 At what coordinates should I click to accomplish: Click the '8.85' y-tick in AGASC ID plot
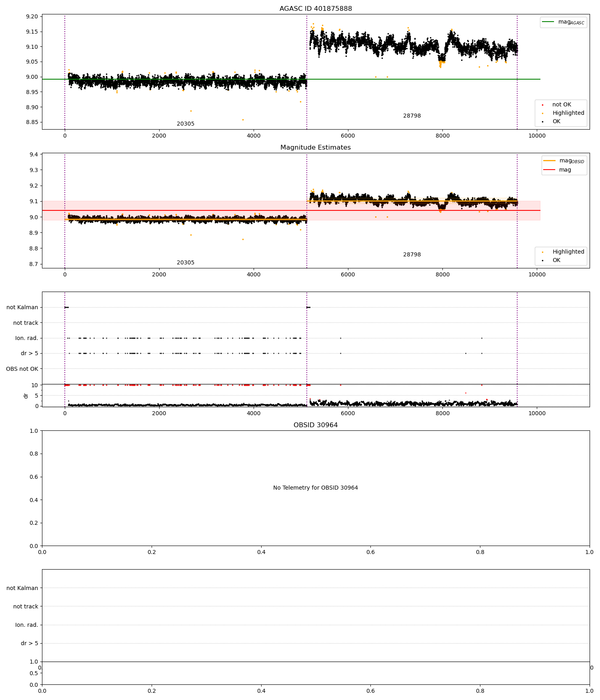click(32, 122)
